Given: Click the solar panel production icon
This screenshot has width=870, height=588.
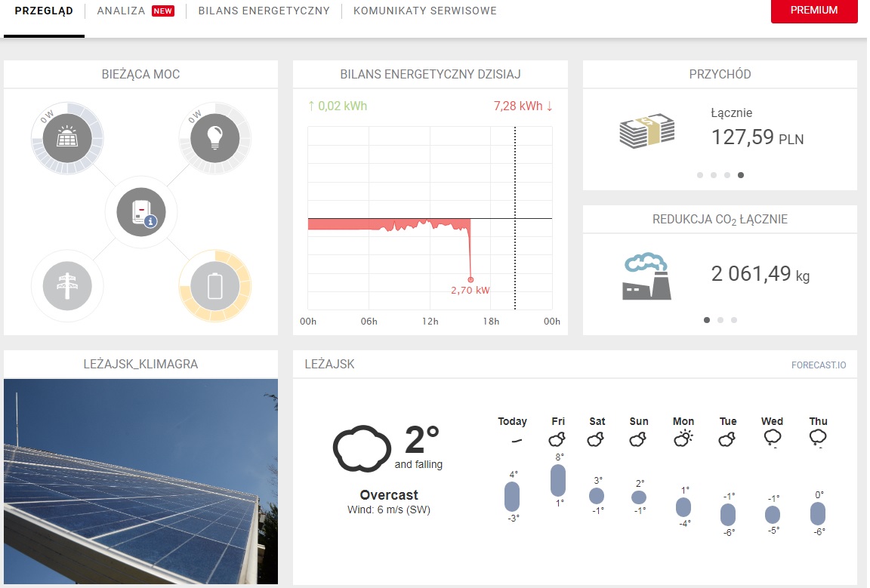Looking at the screenshot, I should click(67, 138).
